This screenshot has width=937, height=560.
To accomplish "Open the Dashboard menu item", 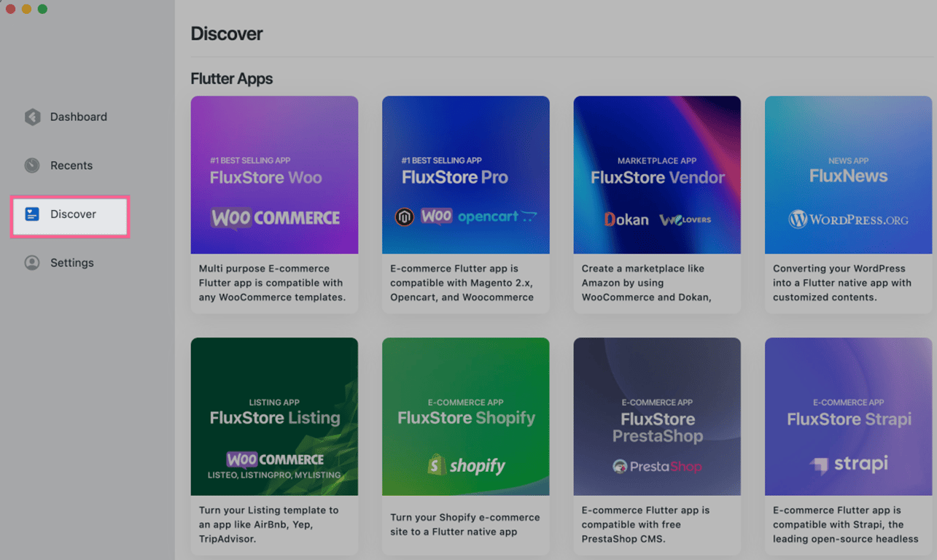I will (x=78, y=117).
